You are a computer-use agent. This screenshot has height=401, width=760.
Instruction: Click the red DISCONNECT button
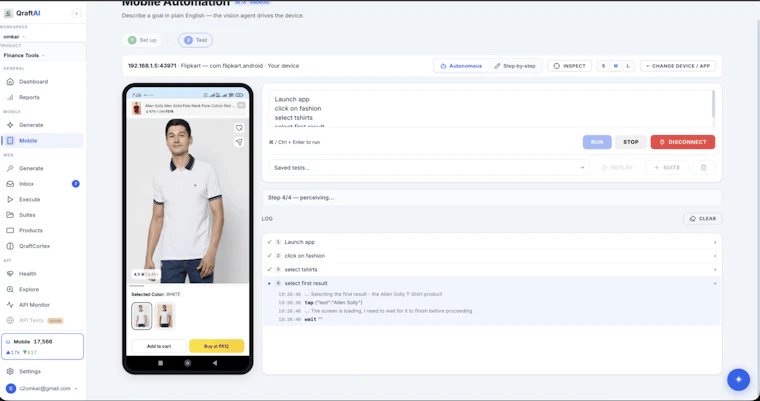(682, 142)
